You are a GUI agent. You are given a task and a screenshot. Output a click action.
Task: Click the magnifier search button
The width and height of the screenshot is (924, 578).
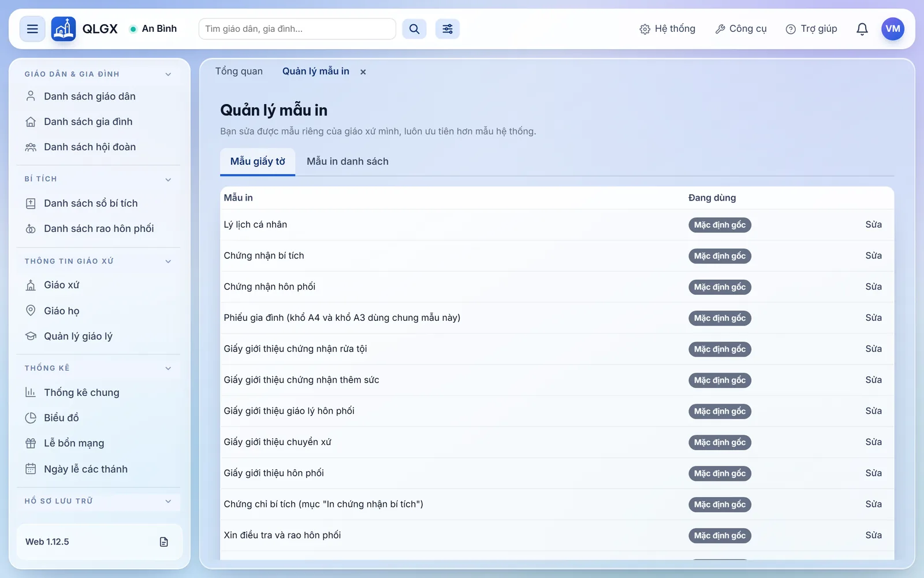tap(414, 29)
